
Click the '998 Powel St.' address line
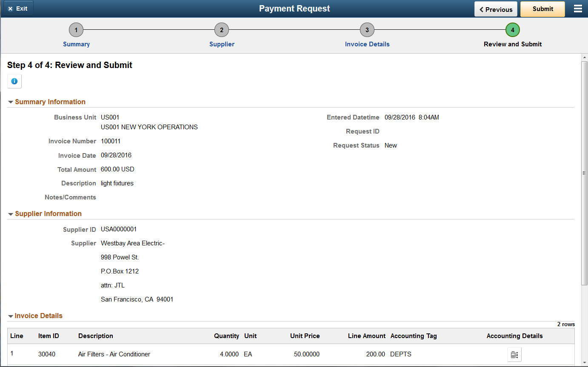coord(120,257)
